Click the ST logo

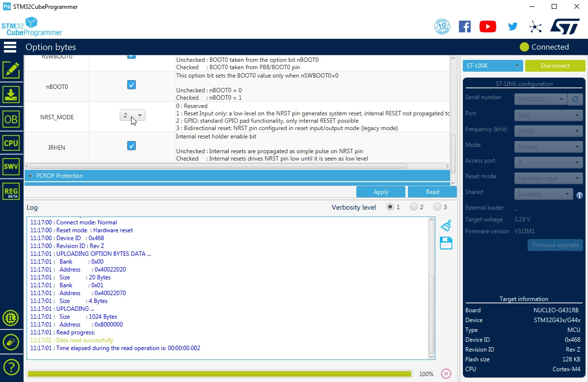click(x=565, y=27)
